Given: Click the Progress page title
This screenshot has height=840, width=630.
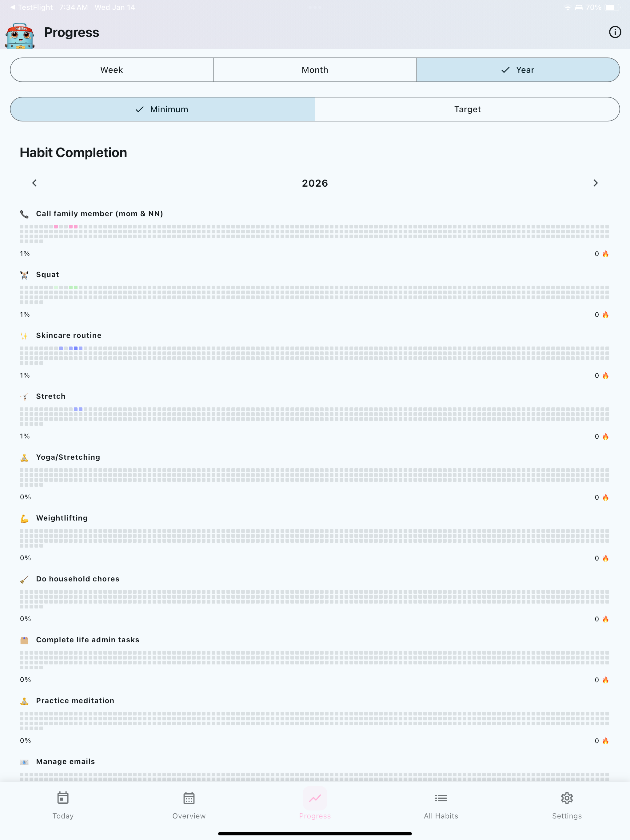Looking at the screenshot, I should click(x=71, y=32).
